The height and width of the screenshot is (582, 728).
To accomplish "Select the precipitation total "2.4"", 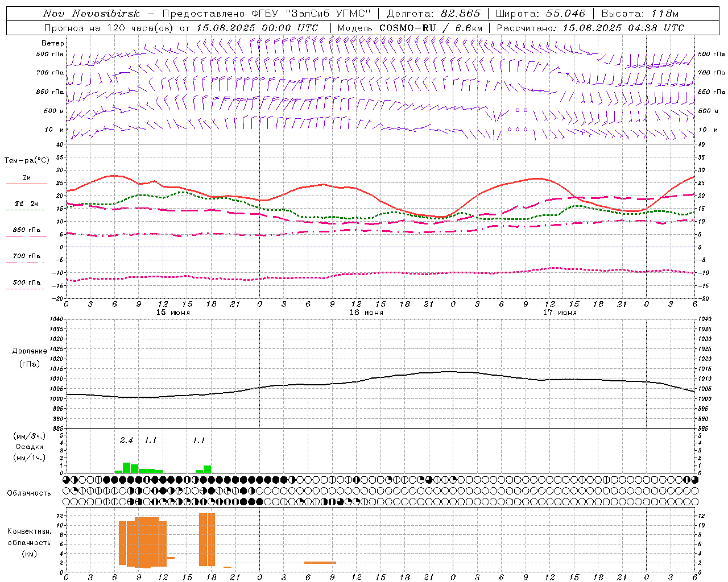I will click(126, 440).
